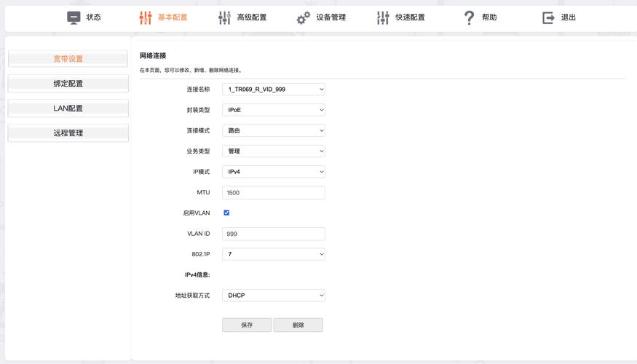Click the 退出 logout text

click(x=569, y=17)
